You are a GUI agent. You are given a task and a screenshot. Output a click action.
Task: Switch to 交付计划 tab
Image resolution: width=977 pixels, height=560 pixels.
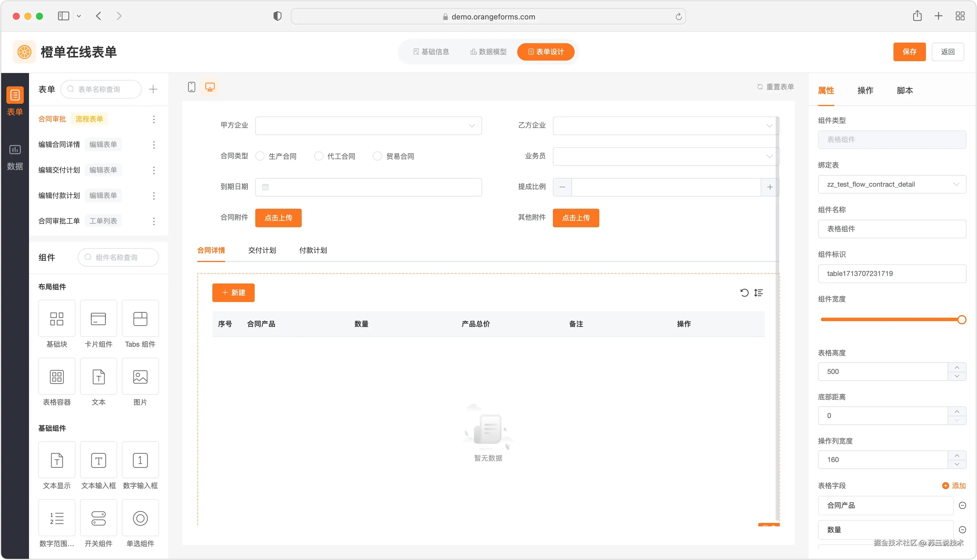click(262, 250)
